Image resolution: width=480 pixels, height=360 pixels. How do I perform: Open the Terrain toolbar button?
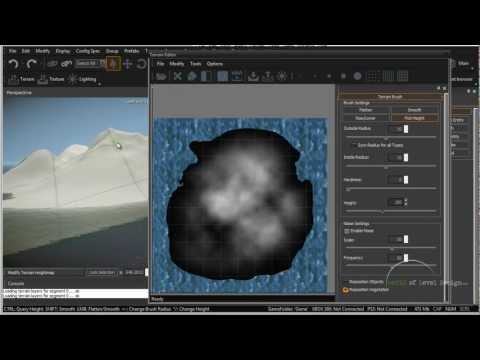click(21, 79)
